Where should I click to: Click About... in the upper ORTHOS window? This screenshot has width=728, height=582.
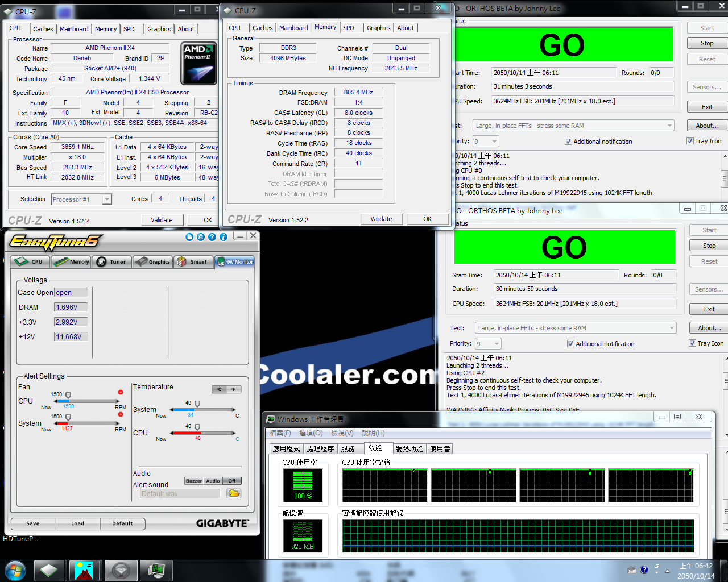coord(707,126)
